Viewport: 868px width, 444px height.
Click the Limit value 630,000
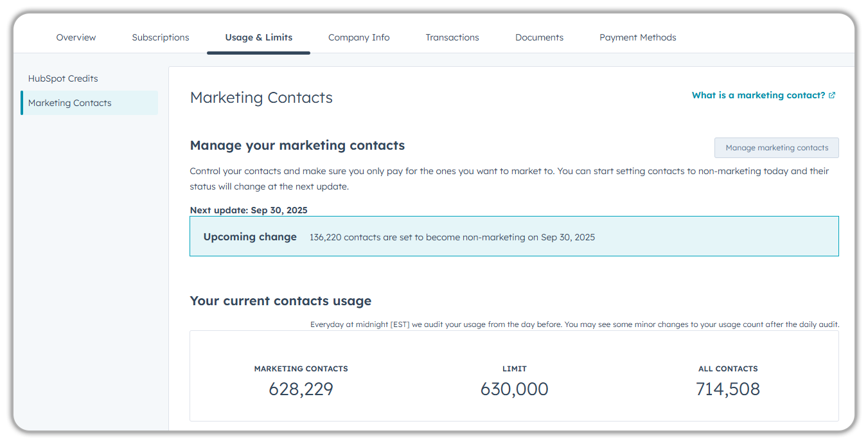(514, 389)
